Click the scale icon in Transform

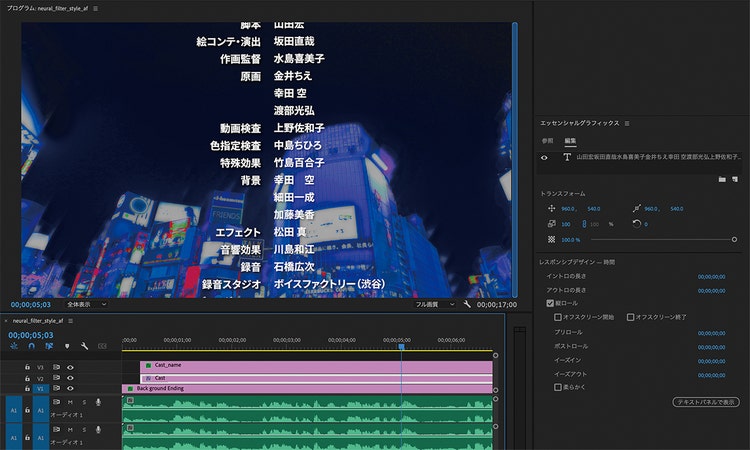click(x=551, y=224)
